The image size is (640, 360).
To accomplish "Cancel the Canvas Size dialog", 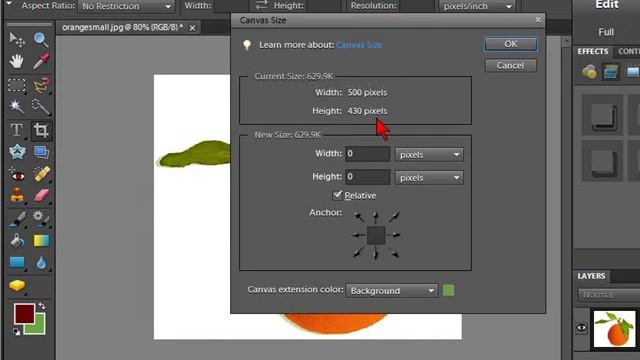I will [511, 66].
